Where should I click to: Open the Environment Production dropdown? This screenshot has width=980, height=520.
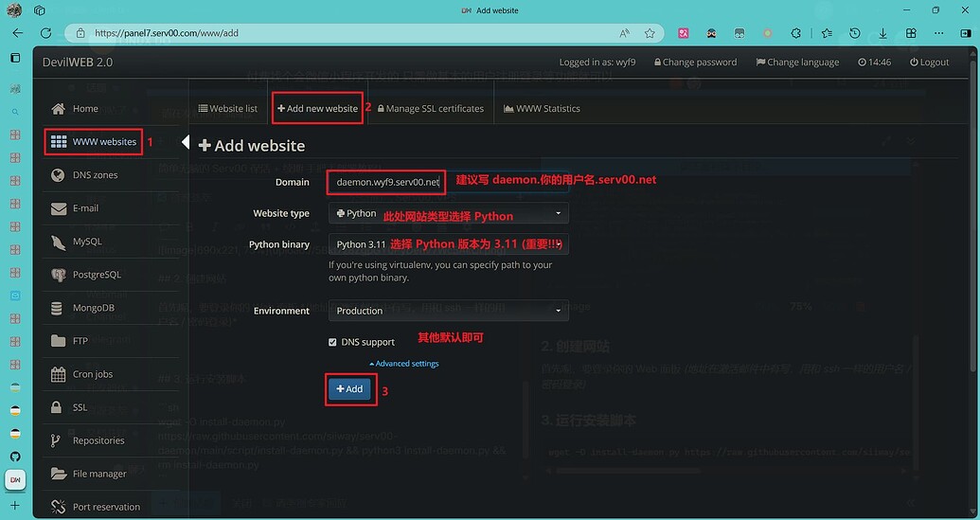click(449, 311)
